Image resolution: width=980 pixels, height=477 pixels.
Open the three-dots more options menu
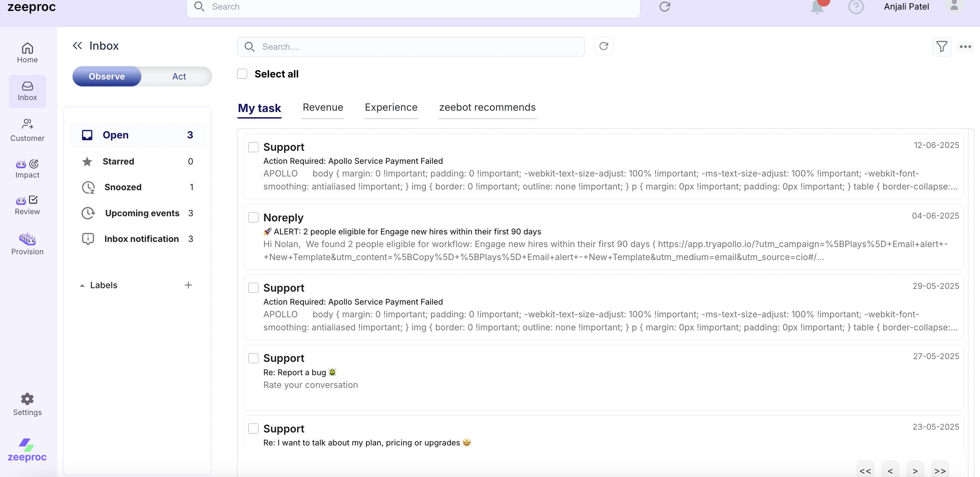[965, 46]
